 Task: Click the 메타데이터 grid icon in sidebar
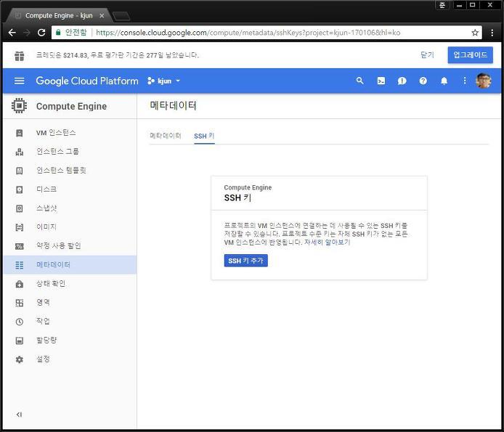tap(20, 265)
